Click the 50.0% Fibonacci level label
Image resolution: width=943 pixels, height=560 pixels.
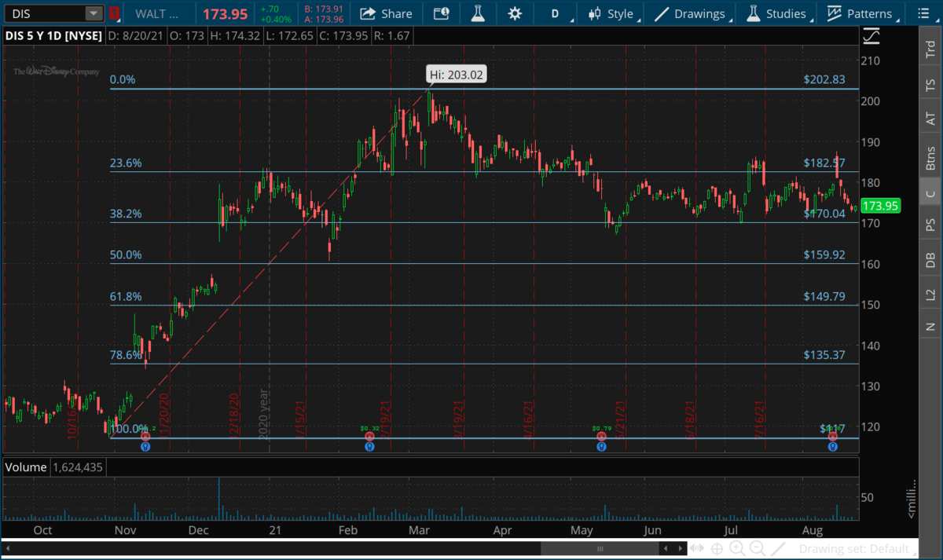(125, 254)
